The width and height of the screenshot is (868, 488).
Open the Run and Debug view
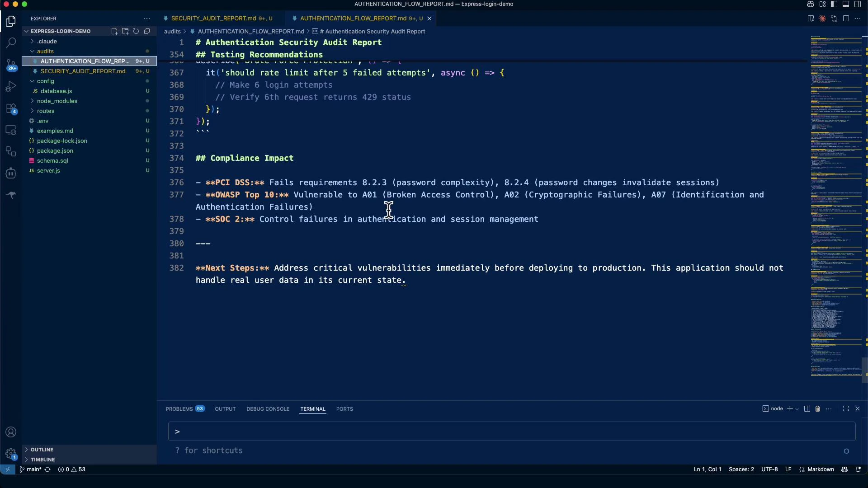[x=11, y=86]
